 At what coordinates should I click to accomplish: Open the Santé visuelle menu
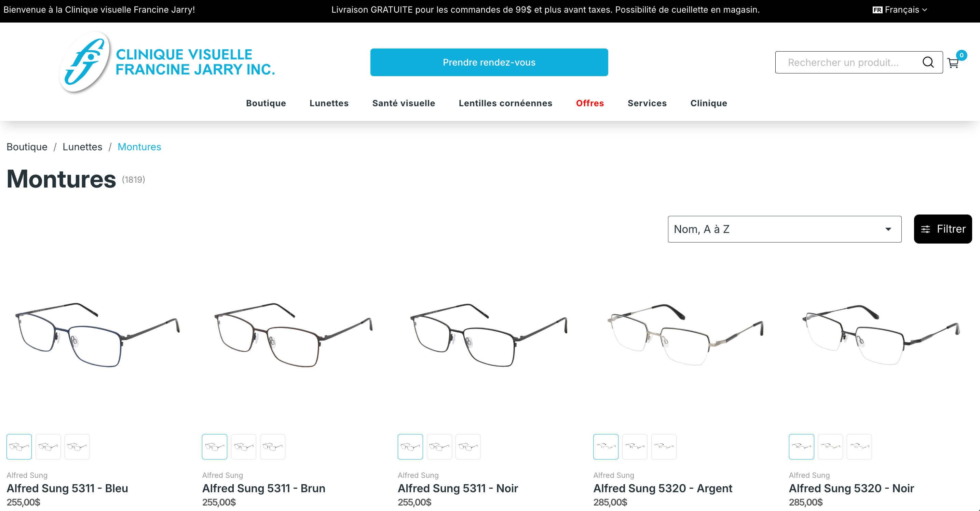coord(404,103)
